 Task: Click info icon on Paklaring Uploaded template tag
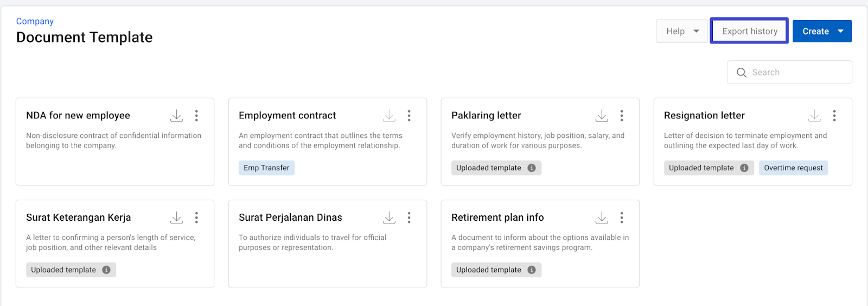532,168
